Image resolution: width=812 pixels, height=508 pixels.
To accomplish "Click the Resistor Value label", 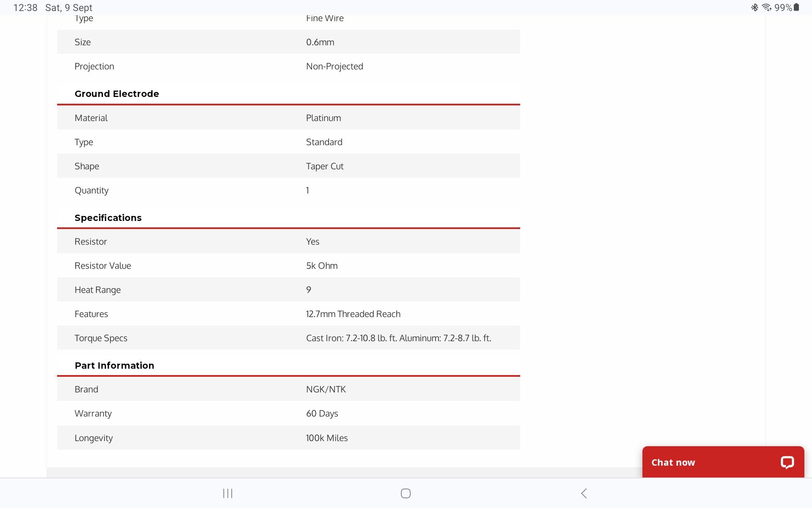I will click(103, 265).
